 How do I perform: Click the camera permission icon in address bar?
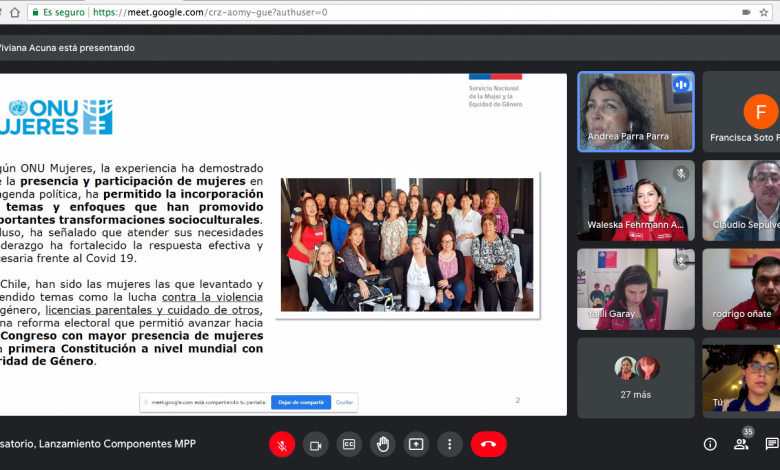[746, 12]
